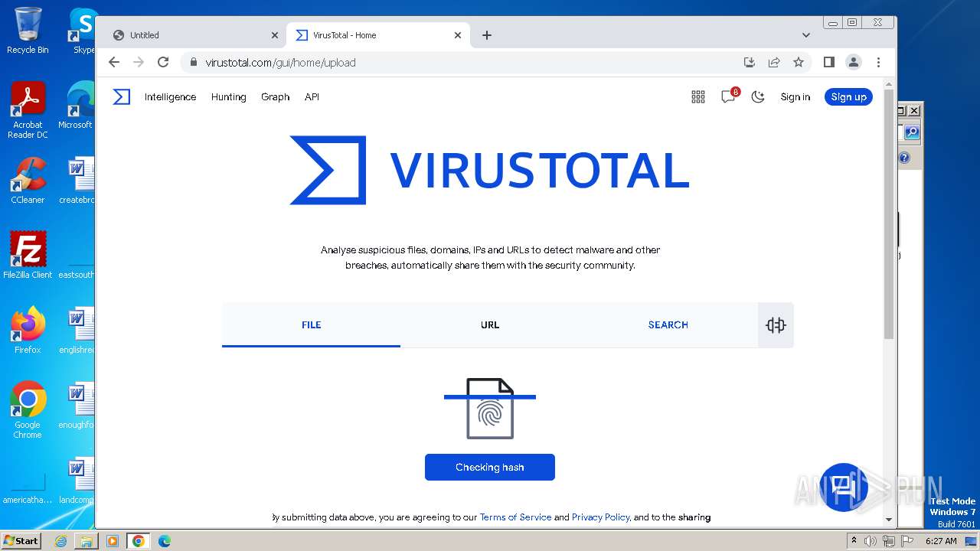Screen dimensions: 980x551
Task: Open the blue chat support bubble
Action: 844,487
